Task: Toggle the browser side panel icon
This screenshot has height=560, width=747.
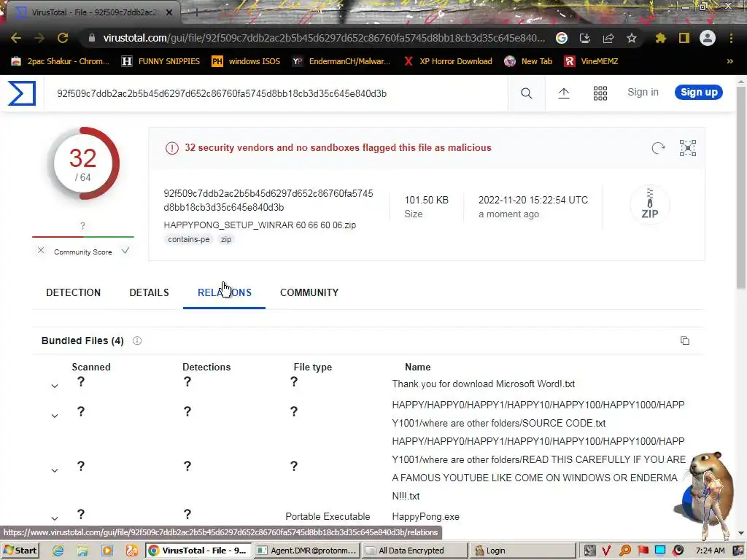Action: pyautogui.click(x=684, y=38)
